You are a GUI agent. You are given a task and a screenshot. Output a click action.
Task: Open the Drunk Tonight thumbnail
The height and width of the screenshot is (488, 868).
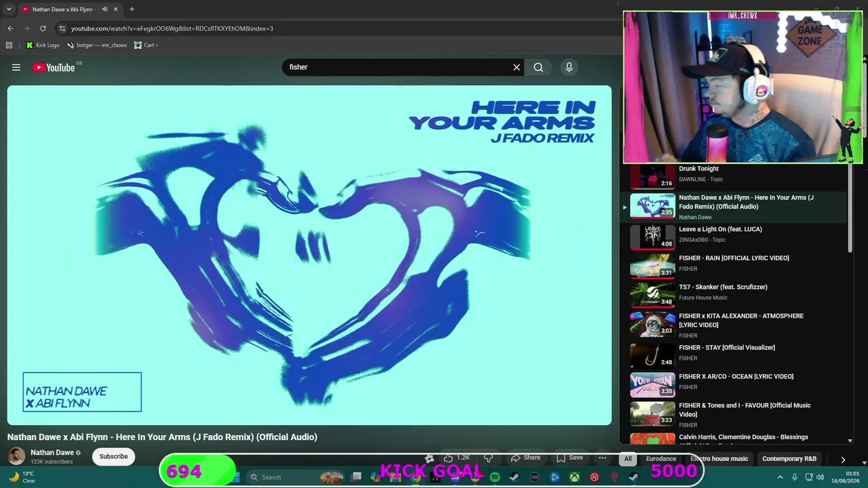pyautogui.click(x=652, y=176)
